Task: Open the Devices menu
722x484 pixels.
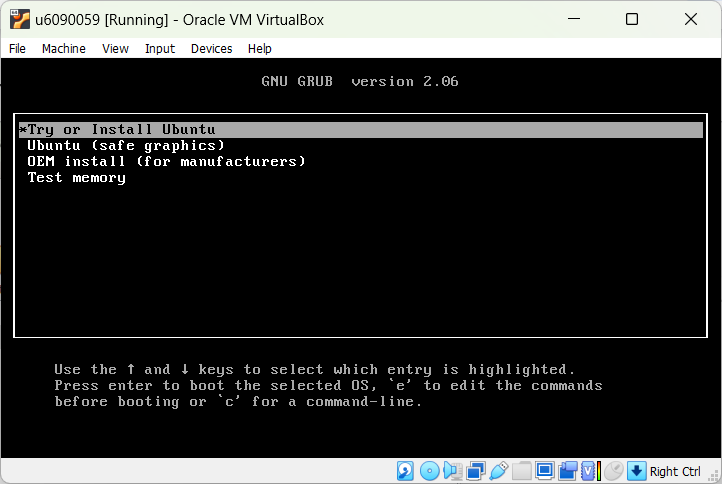Action: 211,48
